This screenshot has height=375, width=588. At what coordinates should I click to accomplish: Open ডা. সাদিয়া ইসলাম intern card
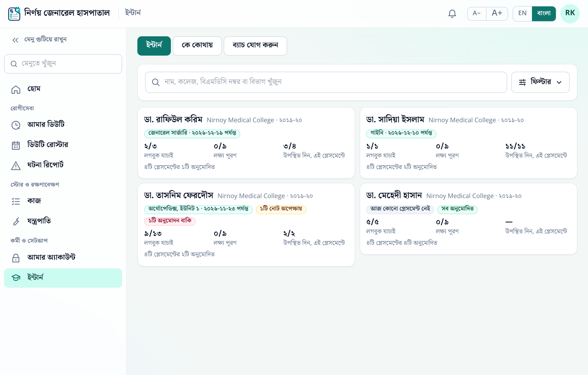point(468,143)
